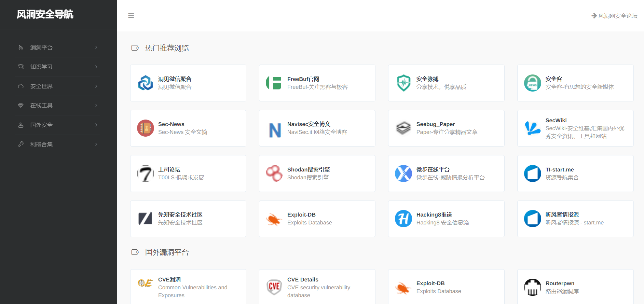This screenshot has width=644, height=304.
Task: Open the Sec-News red notebook icon
Action: [145, 128]
